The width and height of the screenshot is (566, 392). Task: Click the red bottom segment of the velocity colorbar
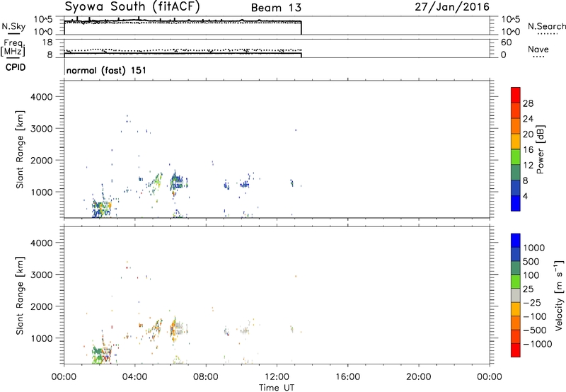tap(516, 350)
